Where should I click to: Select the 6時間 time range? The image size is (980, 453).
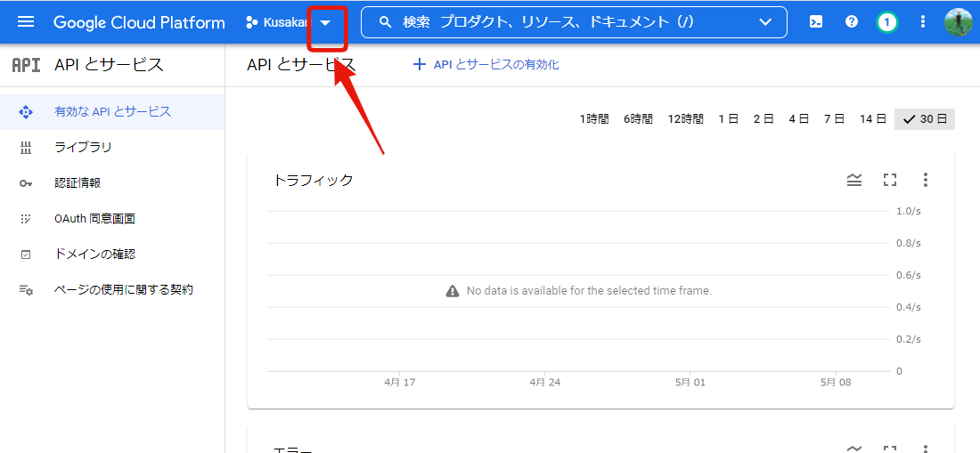click(638, 119)
